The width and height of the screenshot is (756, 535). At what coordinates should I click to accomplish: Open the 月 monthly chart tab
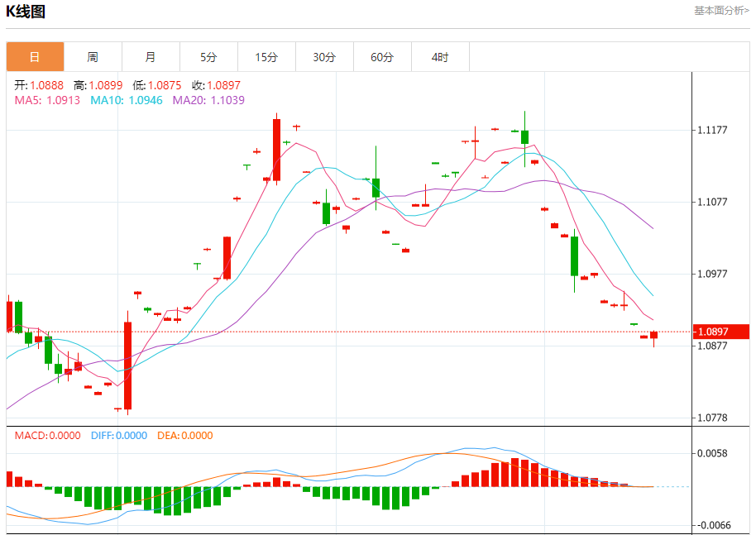151,57
